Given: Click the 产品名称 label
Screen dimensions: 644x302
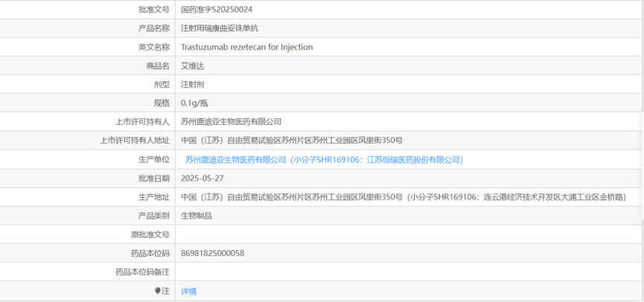Looking at the screenshot, I should pos(154,28).
